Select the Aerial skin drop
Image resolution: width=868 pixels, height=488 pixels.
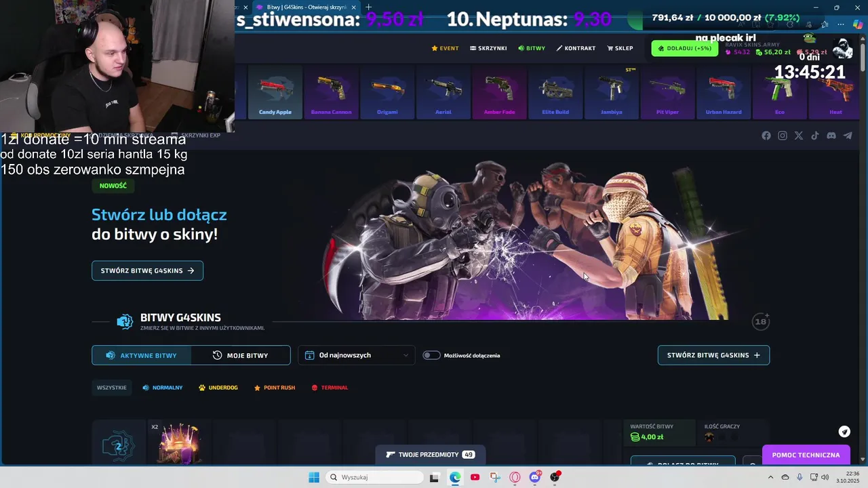pos(443,92)
